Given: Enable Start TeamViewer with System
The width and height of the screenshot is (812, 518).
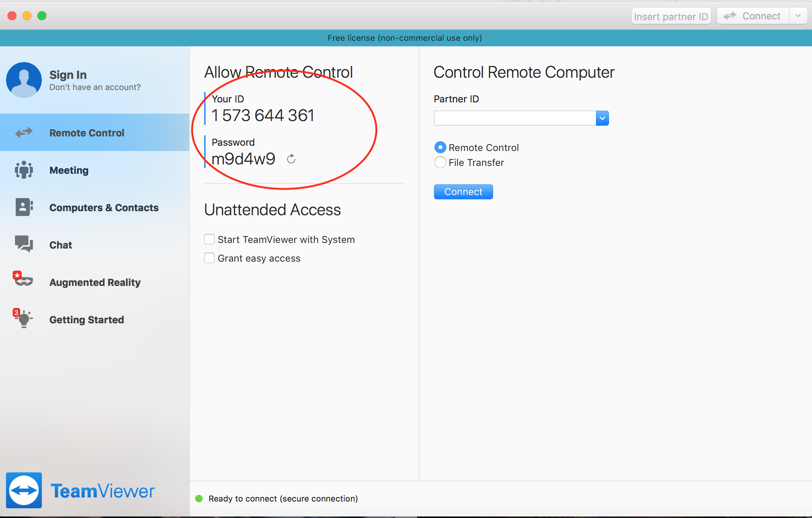Looking at the screenshot, I should click(209, 239).
